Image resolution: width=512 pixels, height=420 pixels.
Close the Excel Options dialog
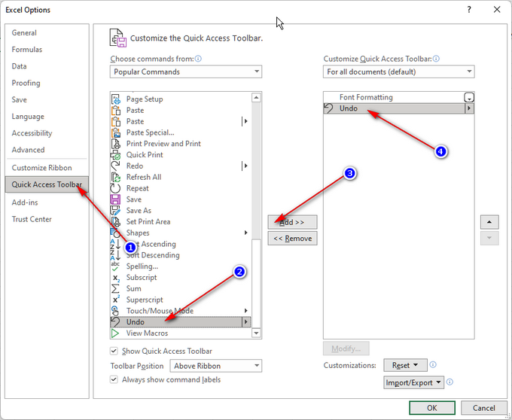tap(497, 10)
